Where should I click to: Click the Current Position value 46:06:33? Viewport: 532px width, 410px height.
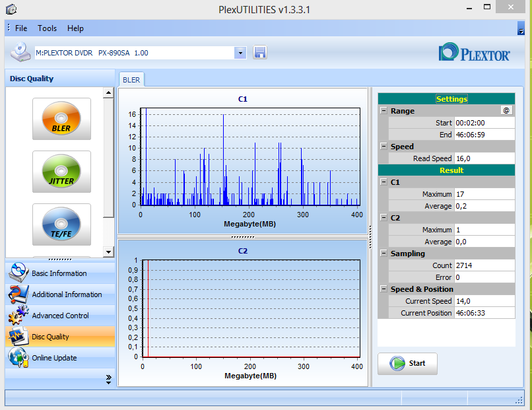(484, 312)
